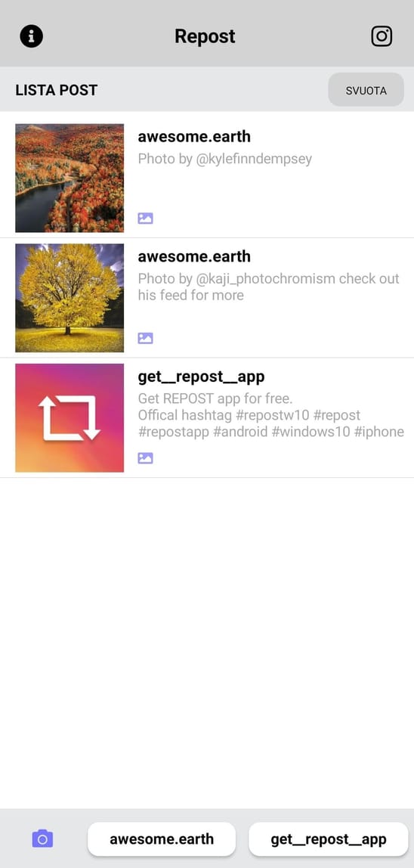The image size is (414, 868).
Task: Select the kaji_photochromism post's awesome.earth title
Action: tap(194, 256)
